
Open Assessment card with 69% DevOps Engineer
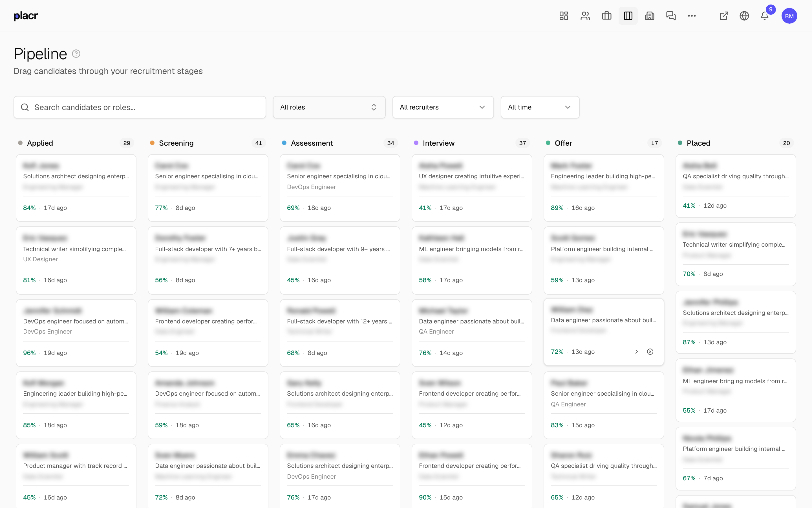340,188
